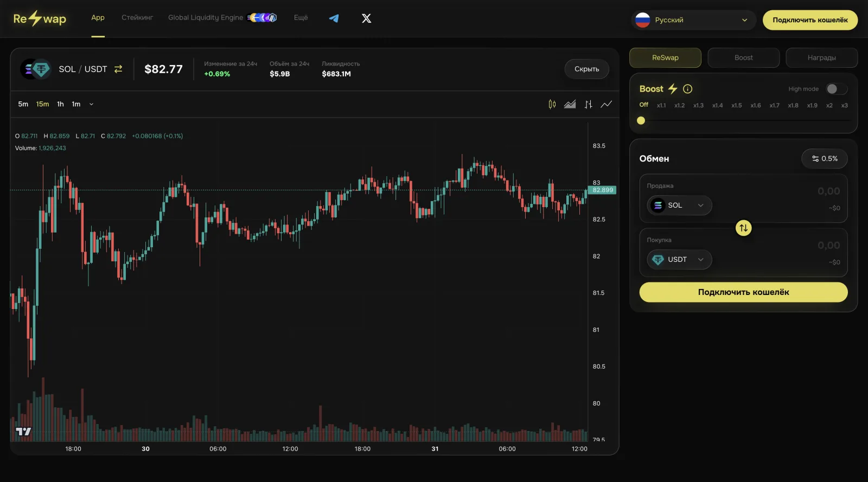Flip the SOL / USDT pair with the arrows icon

118,69
